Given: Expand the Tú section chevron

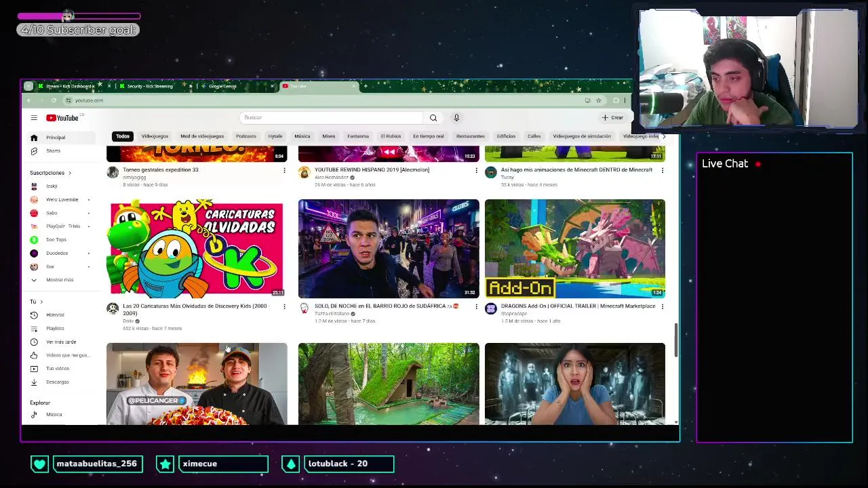Looking at the screenshot, I should (41, 302).
